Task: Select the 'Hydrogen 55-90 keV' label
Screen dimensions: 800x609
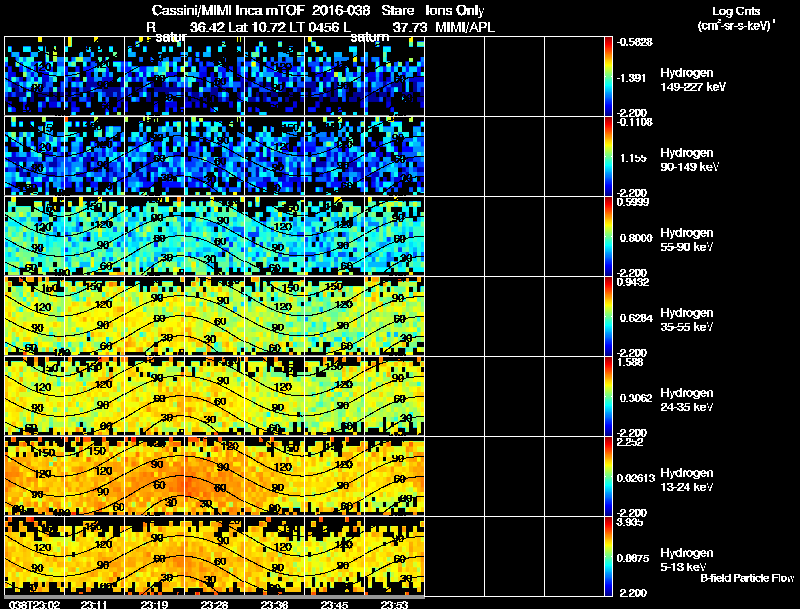Action: pos(687,240)
